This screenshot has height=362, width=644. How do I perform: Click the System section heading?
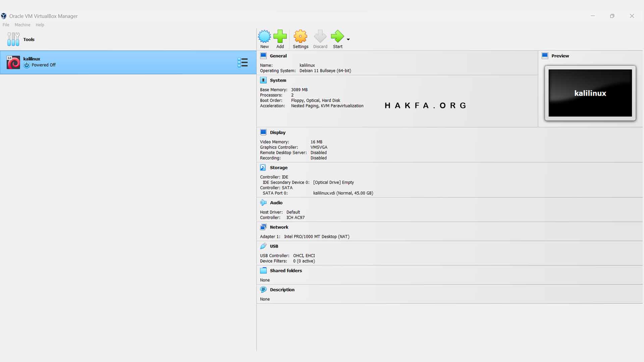coord(278,80)
